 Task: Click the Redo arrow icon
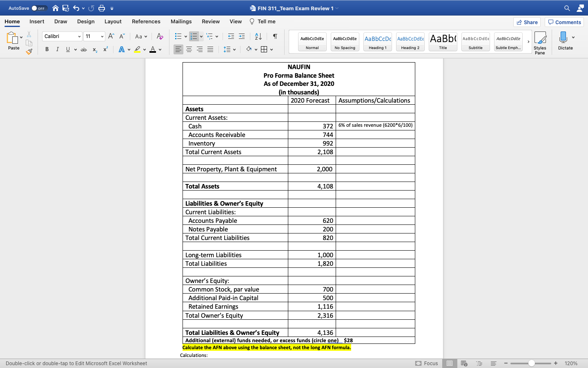click(91, 8)
